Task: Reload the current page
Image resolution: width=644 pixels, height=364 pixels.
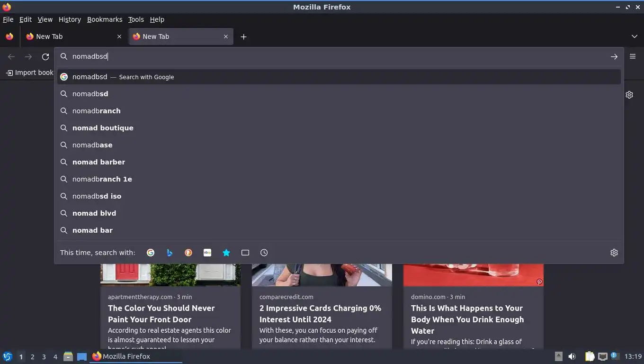Action: pyautogui.click(x=45, y=56)
